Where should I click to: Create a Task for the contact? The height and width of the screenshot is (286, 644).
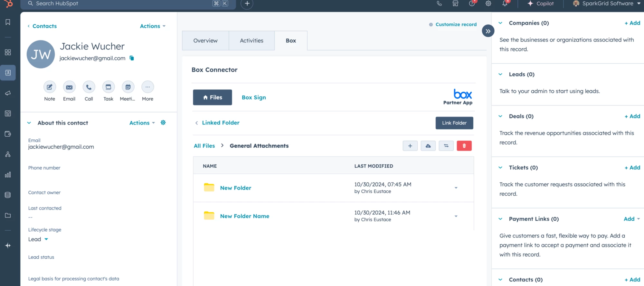(109, 87)
